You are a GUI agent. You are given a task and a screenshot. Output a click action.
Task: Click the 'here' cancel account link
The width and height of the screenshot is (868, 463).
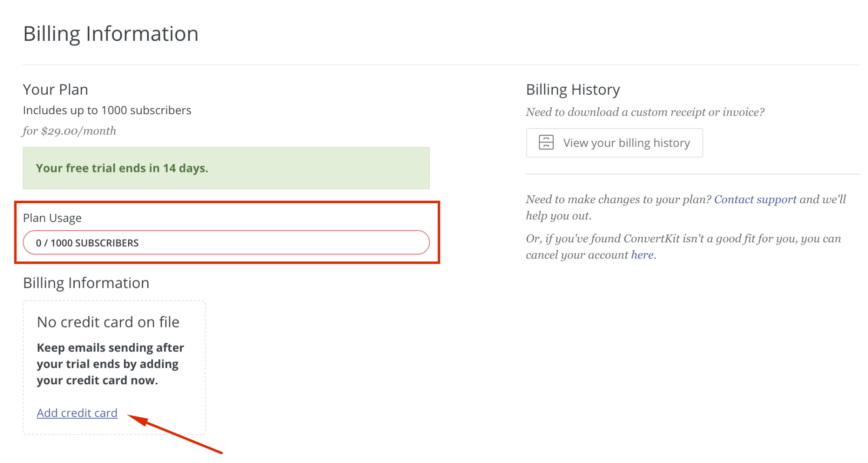tap(642, 255)
